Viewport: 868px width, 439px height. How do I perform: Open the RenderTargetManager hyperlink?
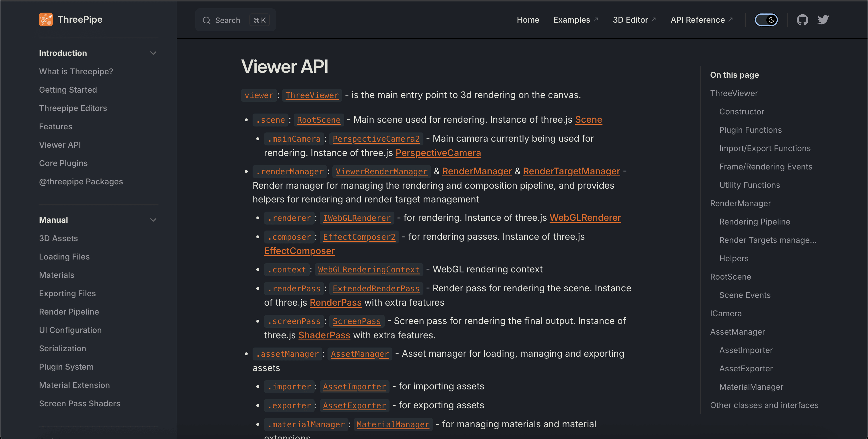click(x=571, y=171)
